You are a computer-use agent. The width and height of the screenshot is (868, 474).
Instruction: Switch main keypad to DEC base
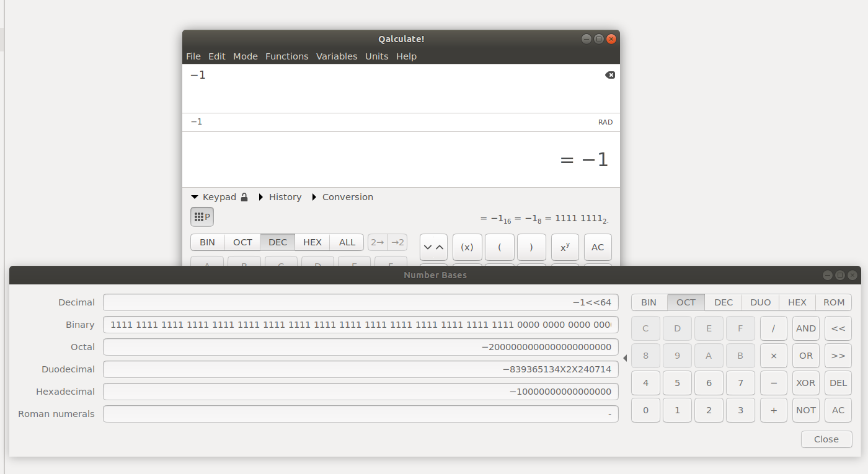point(278,242)
